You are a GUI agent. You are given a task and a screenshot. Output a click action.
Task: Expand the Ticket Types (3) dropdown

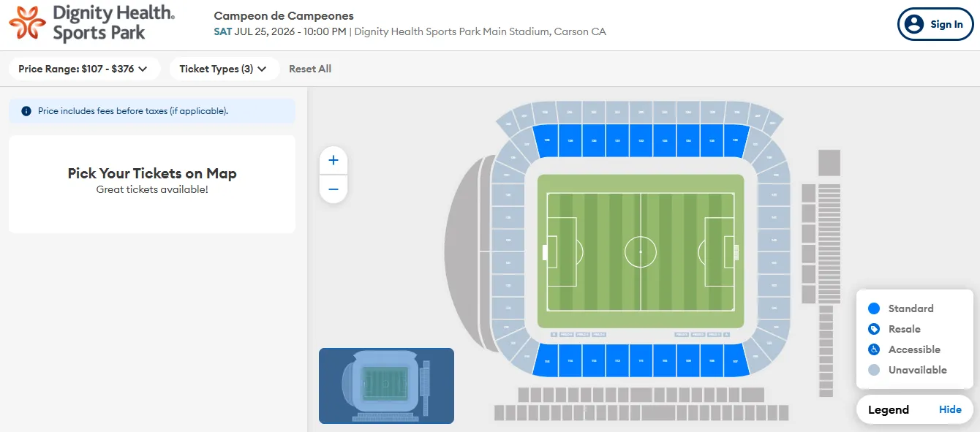point(224,69)
